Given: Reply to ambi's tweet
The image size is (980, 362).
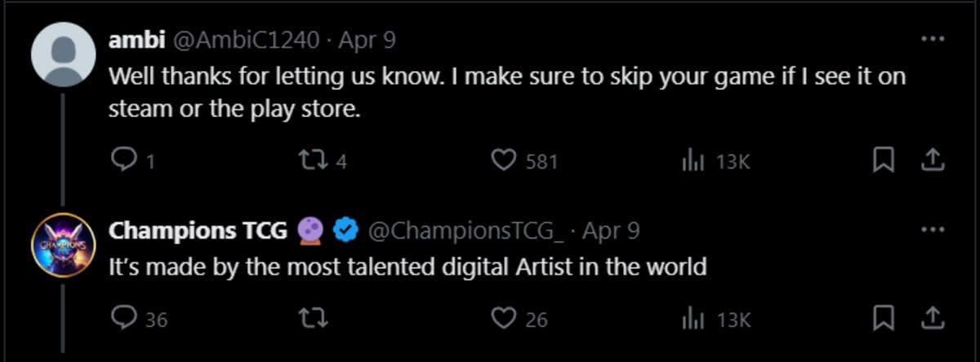Looking at the screenshot, I should point(122,161).
